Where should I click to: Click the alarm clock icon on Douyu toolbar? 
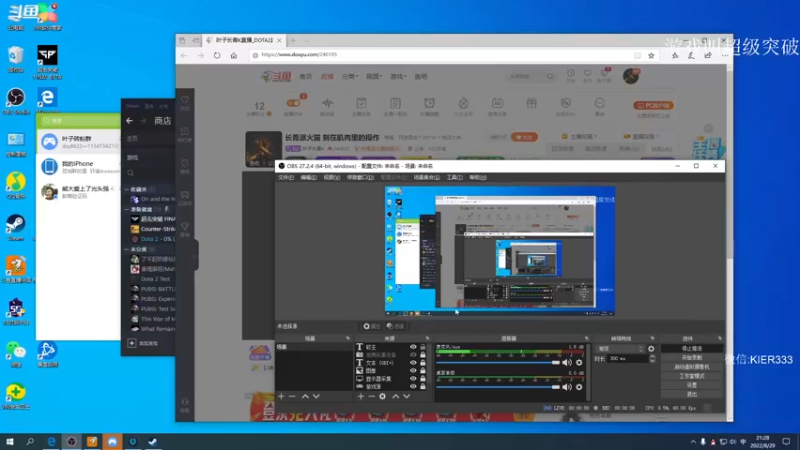click(x=429, y=104)
